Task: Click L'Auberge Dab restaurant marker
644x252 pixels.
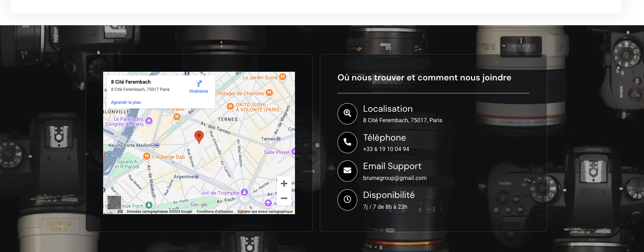Action: [146, 156]
